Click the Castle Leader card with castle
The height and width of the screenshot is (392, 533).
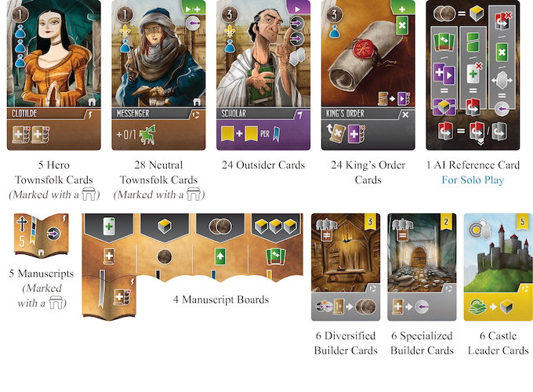pyautogui.click(x=498, y=267)
